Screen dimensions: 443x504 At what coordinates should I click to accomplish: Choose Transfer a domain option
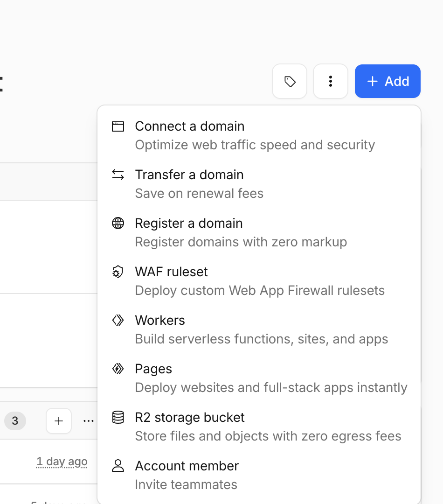point(259,184)
